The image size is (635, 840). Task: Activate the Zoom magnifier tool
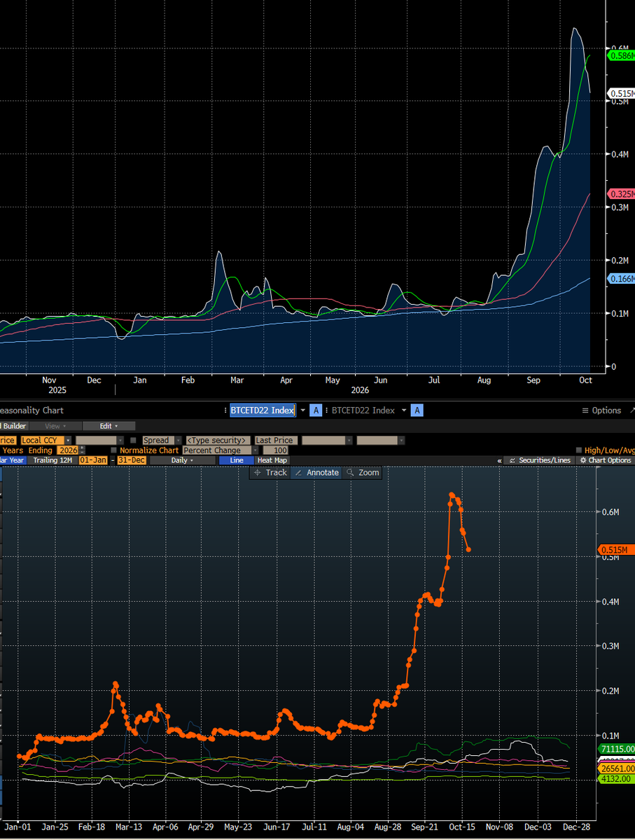click(363, 472)
